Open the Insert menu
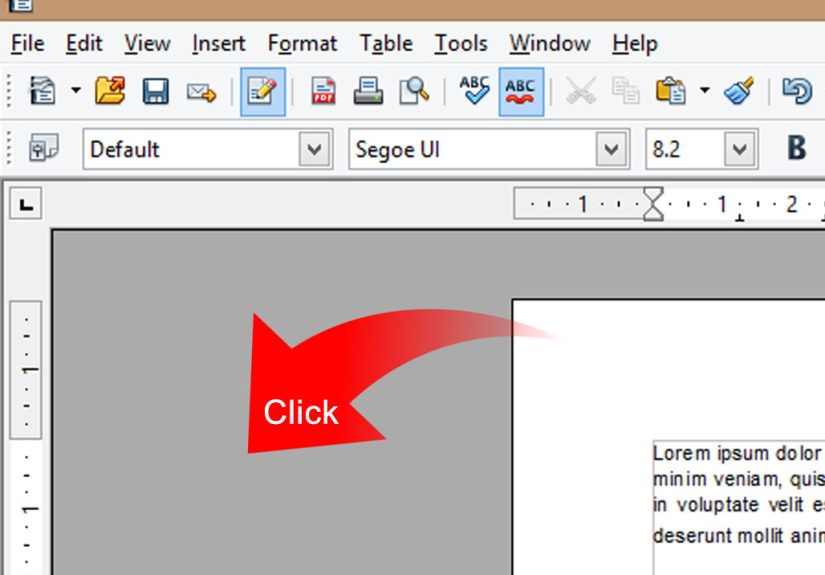Viewport: 825px width, 575px height. click(x=218, y=43)
